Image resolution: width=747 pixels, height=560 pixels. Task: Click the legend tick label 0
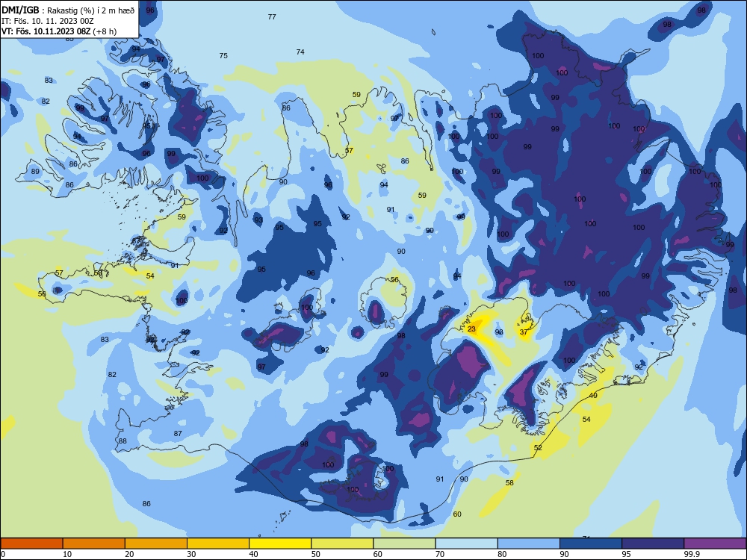point(3,554)
